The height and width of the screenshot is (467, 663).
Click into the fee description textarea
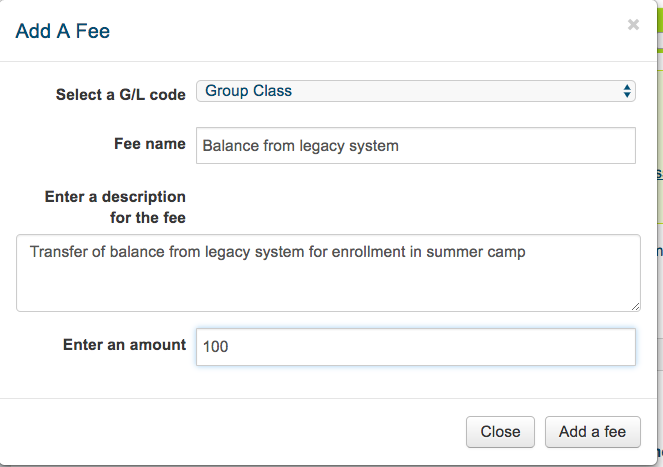coord(328,273)
